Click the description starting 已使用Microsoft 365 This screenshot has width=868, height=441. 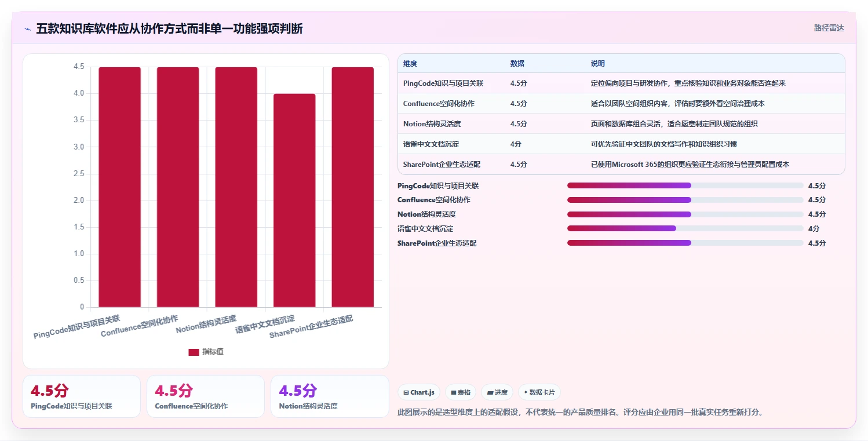tap(690, 165)
